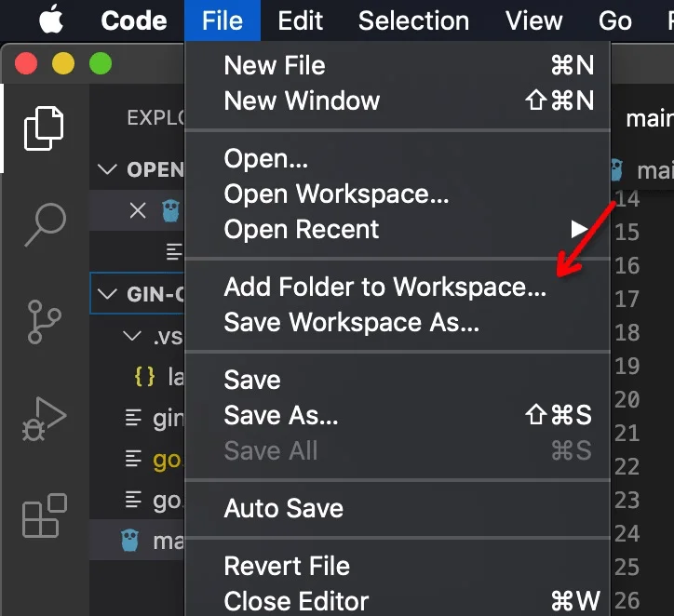Select the Open... menu entry
Viewport: 674px width, 616px height.
point(398,158)
